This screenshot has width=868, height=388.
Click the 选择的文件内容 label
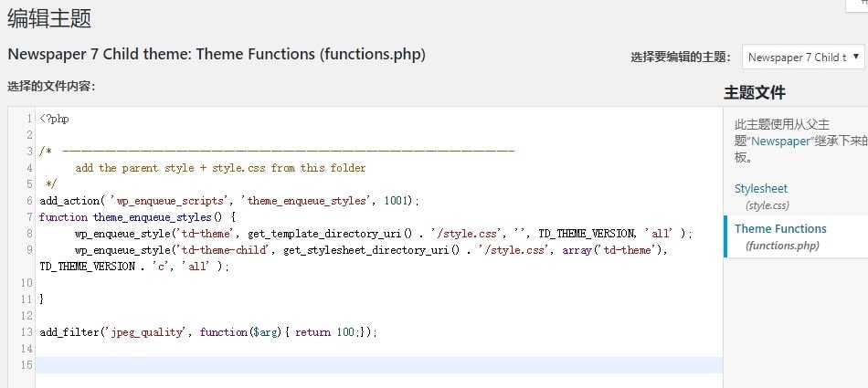(x=51, y=87)
